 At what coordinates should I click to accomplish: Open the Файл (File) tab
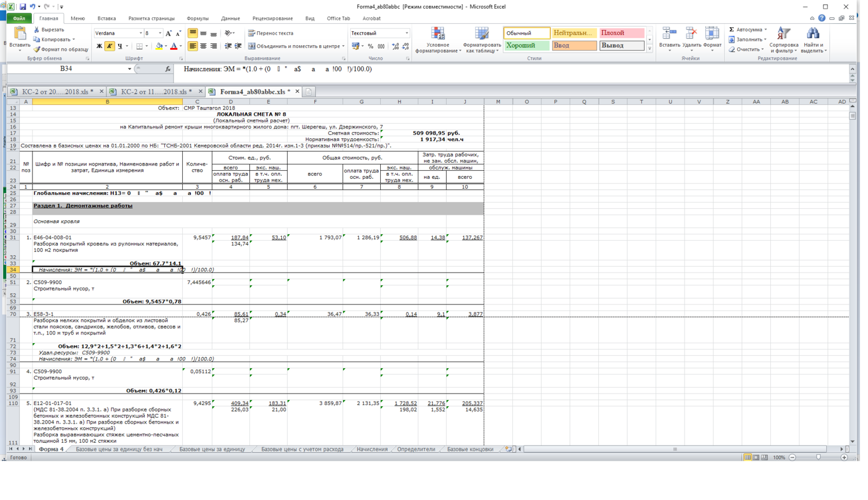point(19,19)
